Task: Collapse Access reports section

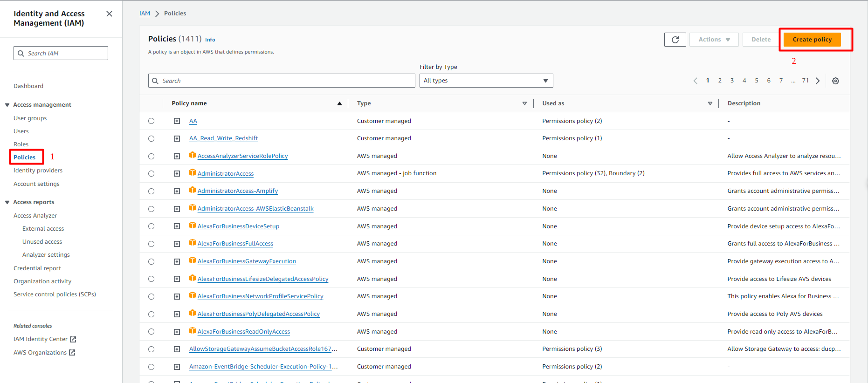Action: coord(7,202)
